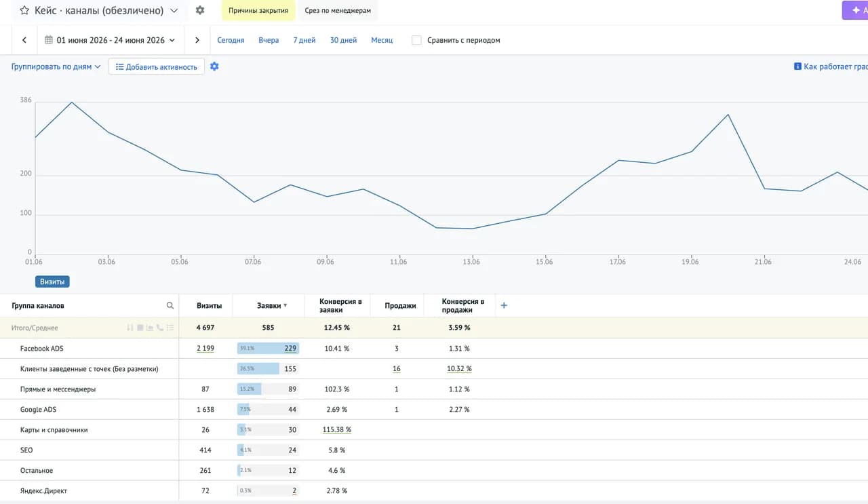Select the Вчера quick period
Screen dimensions: 868x504
click(269, 40)
